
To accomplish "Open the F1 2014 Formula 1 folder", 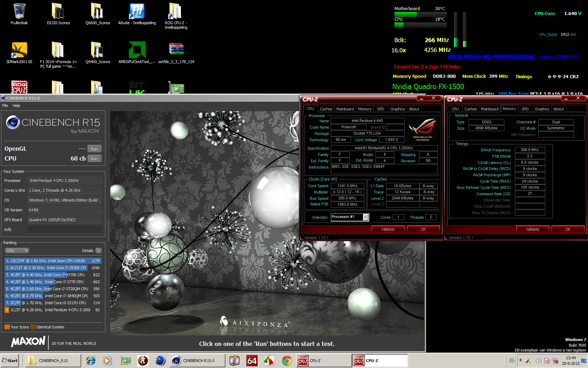I will [58, 55].
